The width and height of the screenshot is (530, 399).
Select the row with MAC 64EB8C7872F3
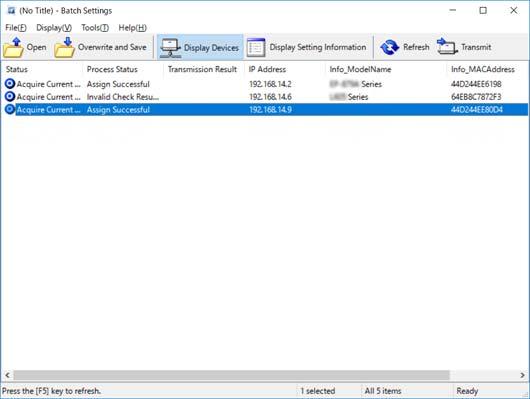pos(265,97)
